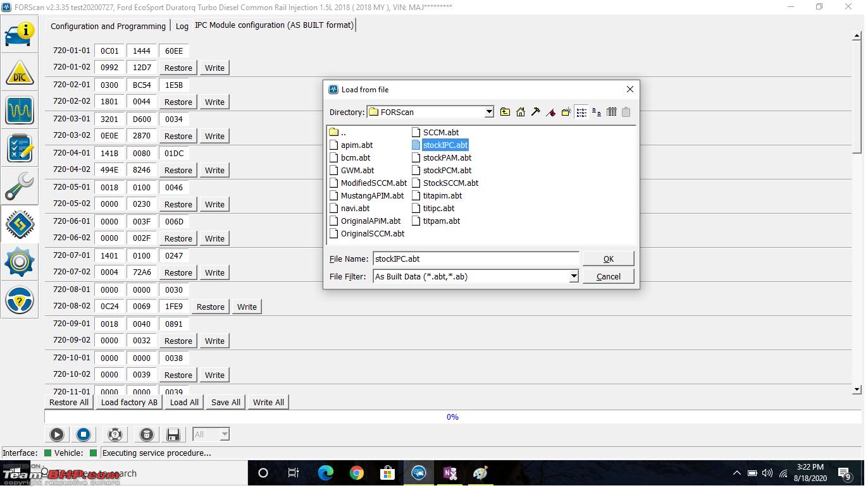Open the tests checklist sidebar icon
The height and width of the screenshot is (488, 868).
20,149
